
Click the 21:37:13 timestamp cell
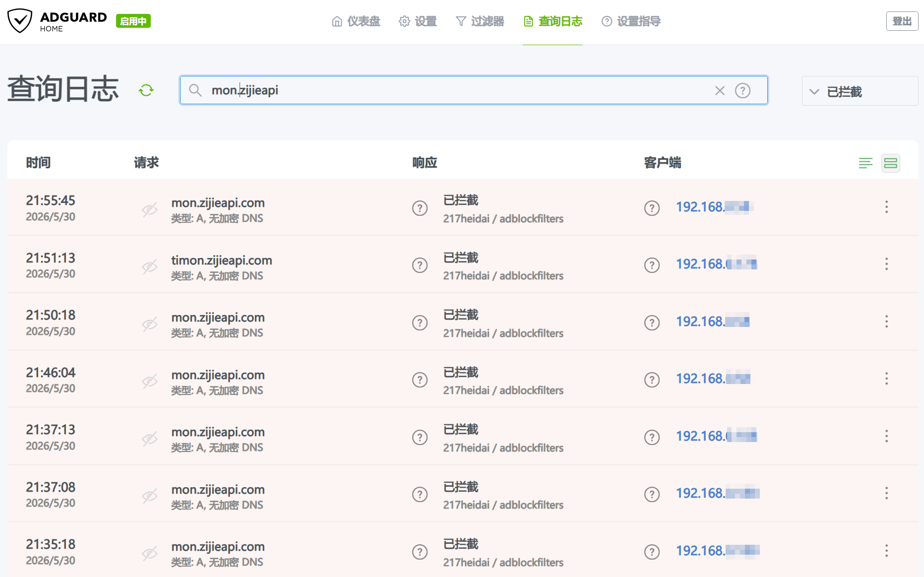(51, 437)
